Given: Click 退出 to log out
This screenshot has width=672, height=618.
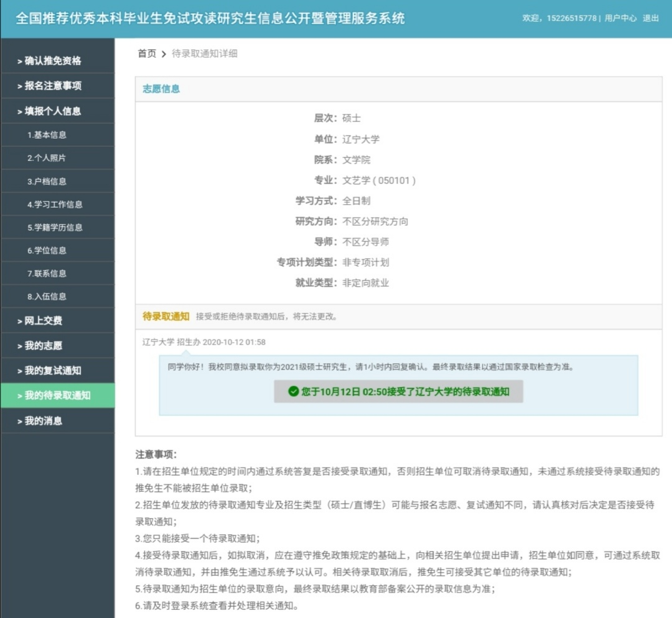Looking at the screenshot, I should click(651, 19).
